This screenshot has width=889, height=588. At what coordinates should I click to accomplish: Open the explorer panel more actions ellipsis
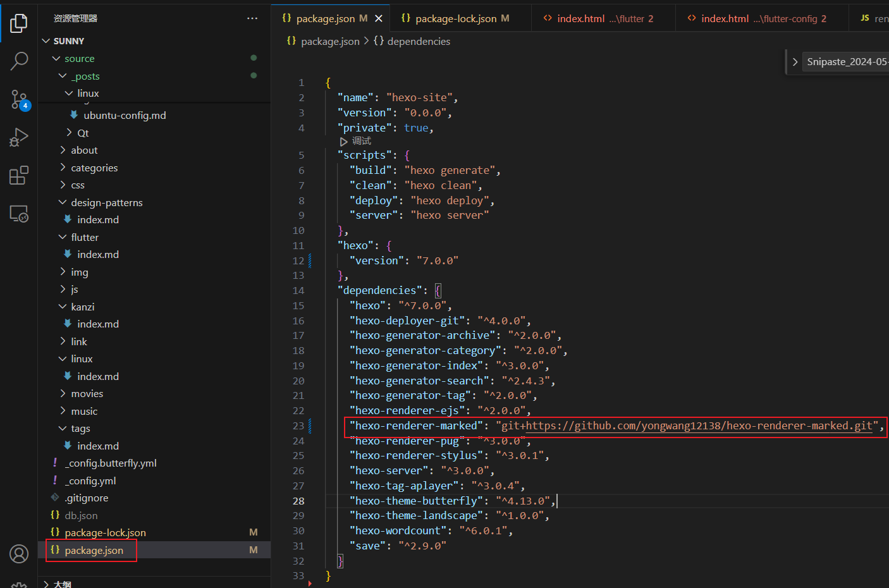click(x=252, y=18)
